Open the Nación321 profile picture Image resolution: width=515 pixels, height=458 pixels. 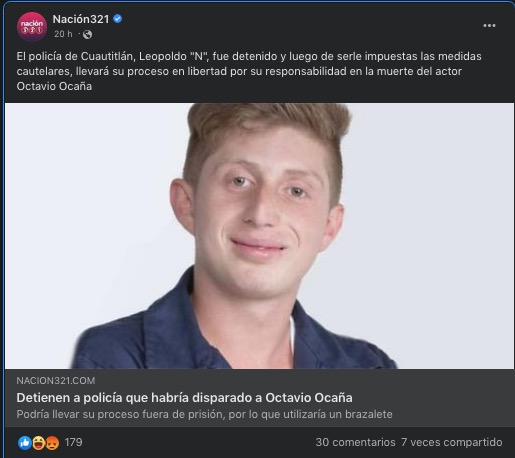click(x=32, y=26)
